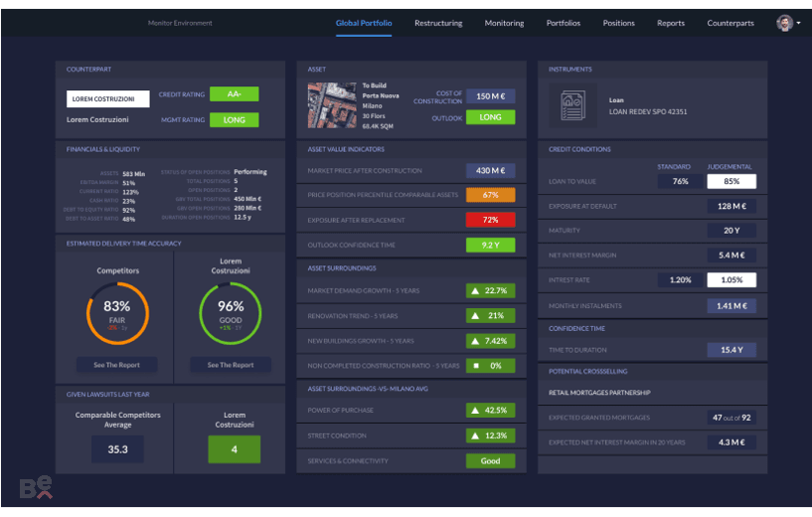Click the 42.5% power of purchase badge
This screenshot has width=812, height=517.
490,411
